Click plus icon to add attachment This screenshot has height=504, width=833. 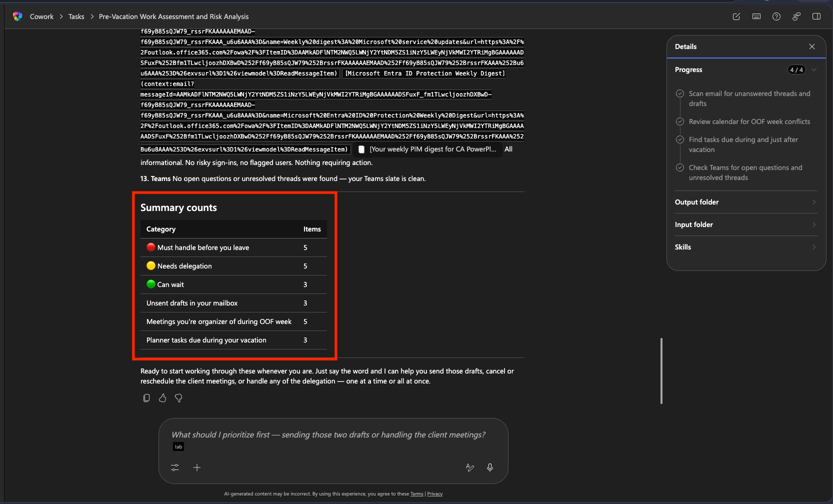click(197, 467)
